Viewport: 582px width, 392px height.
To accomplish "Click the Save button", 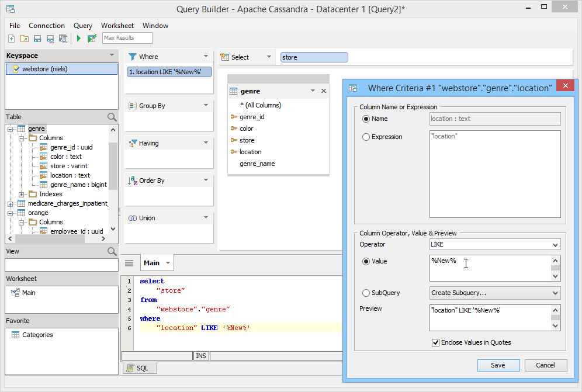I will coord(498,365).
